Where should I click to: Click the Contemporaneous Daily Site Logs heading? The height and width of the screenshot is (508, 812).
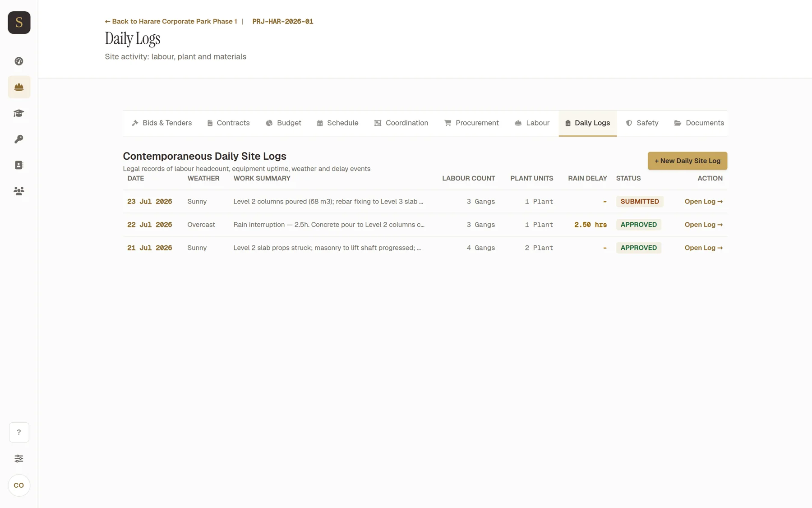pyautogui.click(x=205, y=156)
